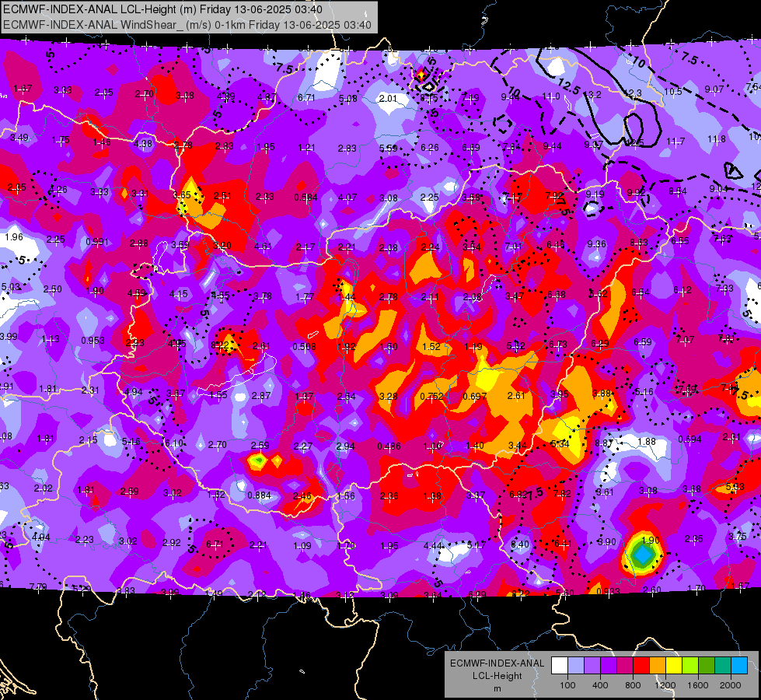Click grid value 1.55 by the lake outline
This screenshot has width=761, height=700.
(x=218, y=394)
